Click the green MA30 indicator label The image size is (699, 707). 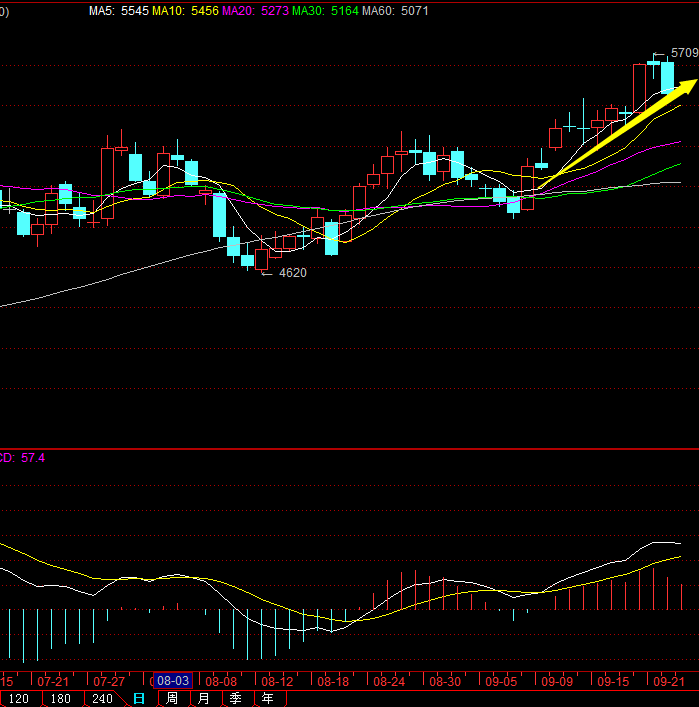click(325, 11)
